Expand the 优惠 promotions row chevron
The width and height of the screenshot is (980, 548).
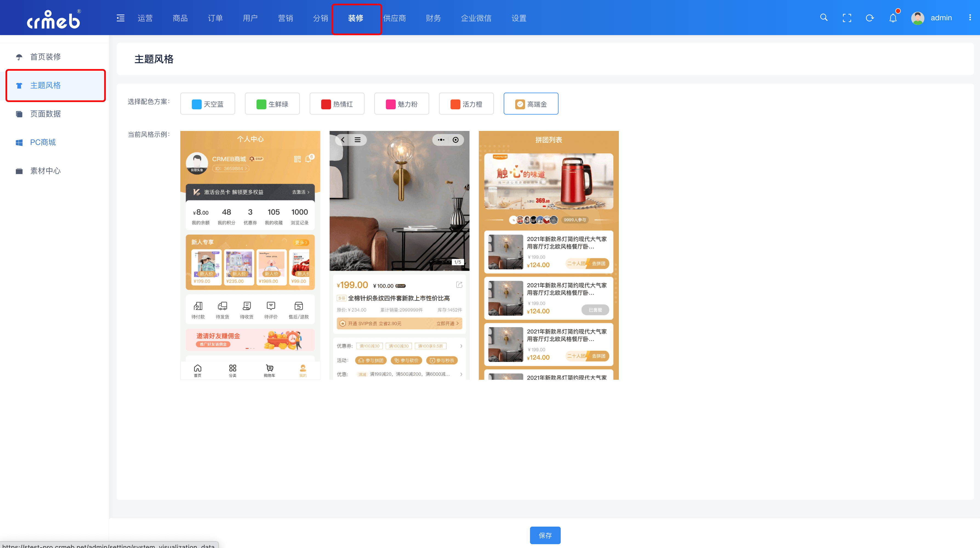point(461,374)
